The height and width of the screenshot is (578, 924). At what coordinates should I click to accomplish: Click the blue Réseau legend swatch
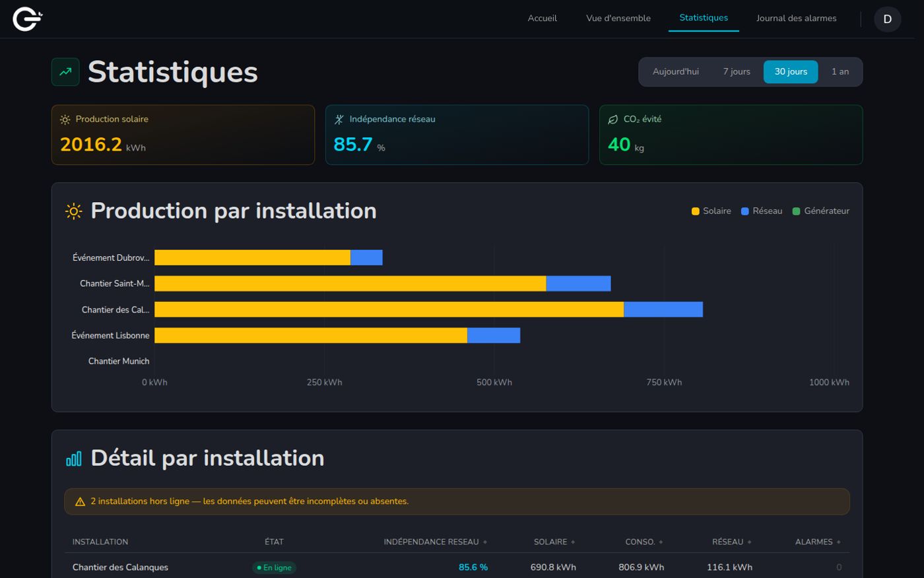coord(744,211)
